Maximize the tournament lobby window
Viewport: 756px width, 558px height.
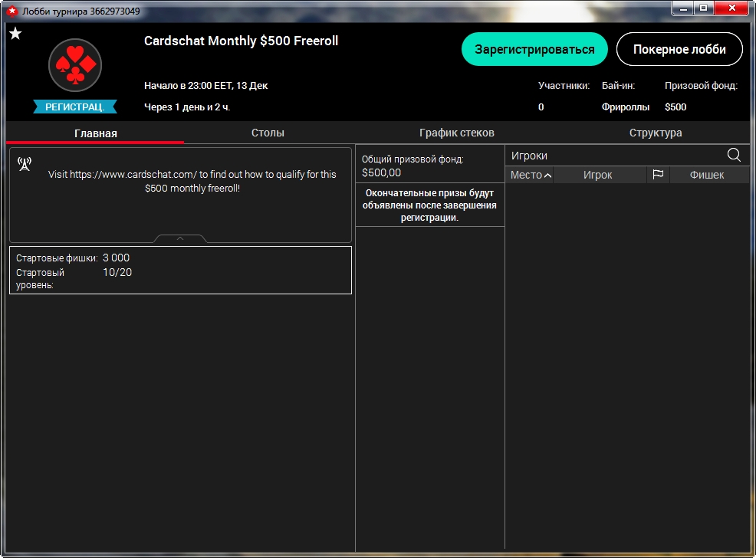tap(704, 8)
